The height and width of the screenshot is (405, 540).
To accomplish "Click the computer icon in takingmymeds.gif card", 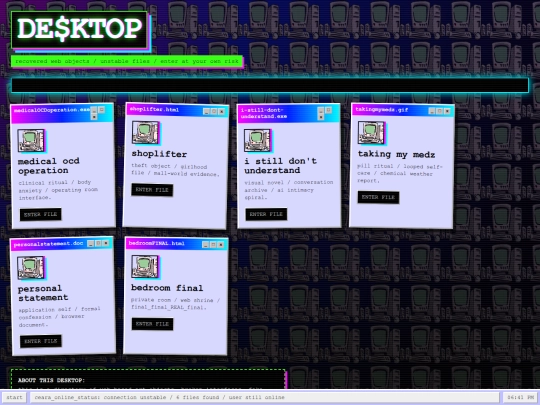I will 371,132.
